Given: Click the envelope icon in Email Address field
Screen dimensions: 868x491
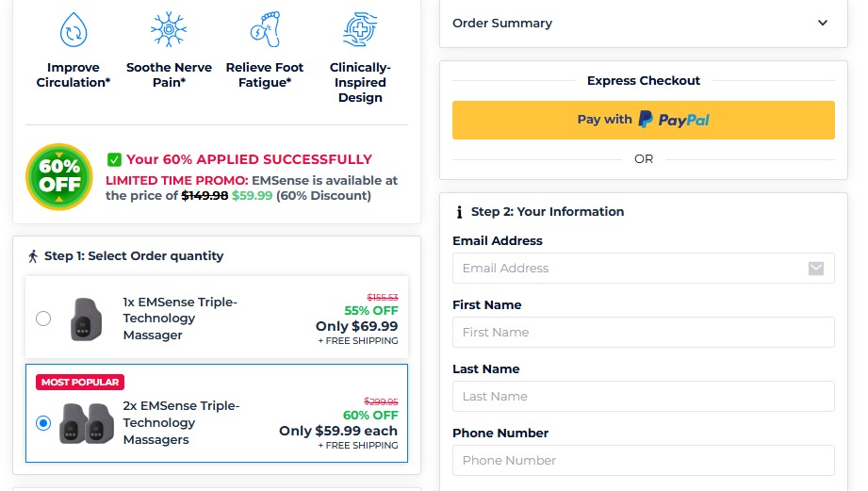Looking at the screenshot, I should pyautogui.click(x=816, y=269).
